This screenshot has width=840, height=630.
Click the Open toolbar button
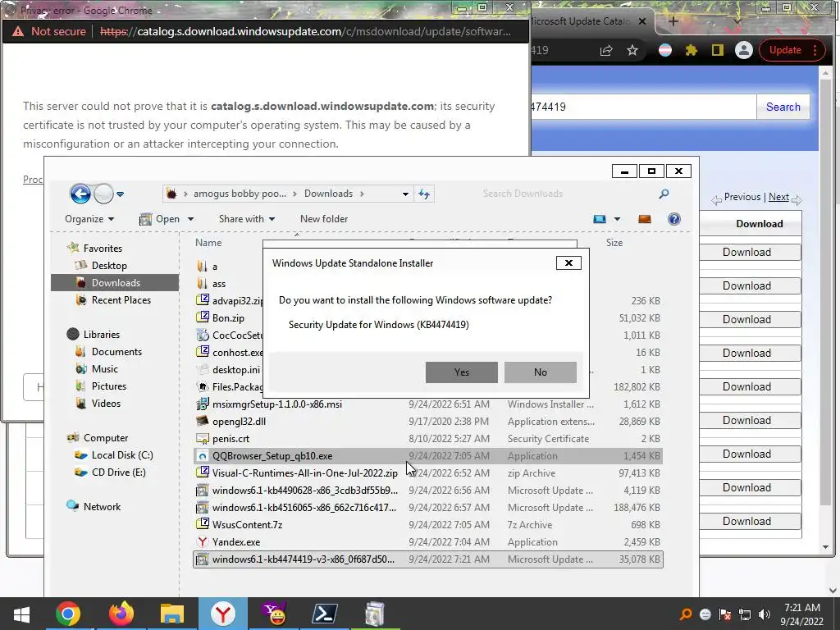pyautogui.click(x=160, y=219)
